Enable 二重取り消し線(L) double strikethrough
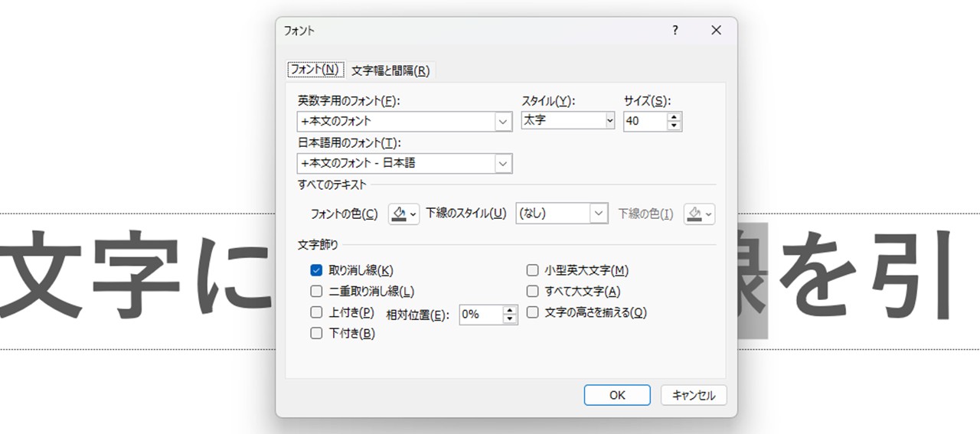The width and height of the screenshot is (980, 434). [x=316, y=291]
